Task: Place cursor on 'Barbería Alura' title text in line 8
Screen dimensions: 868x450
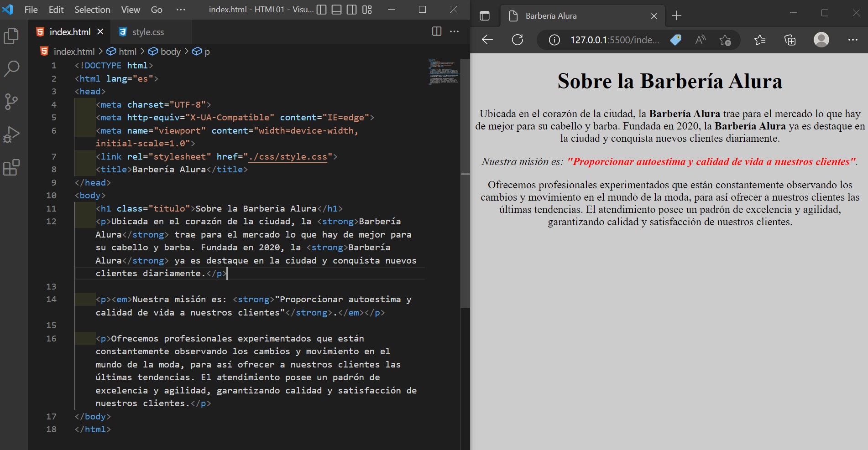Action: [169, 170]
